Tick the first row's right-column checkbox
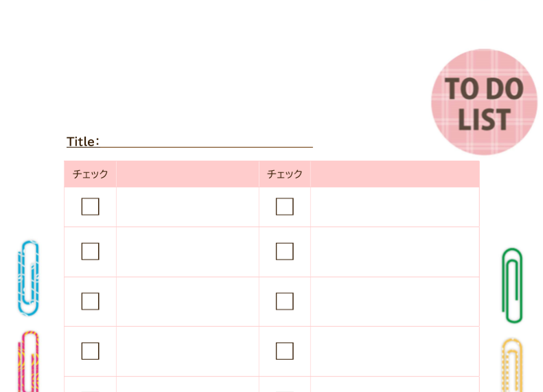 coord(285,207)
